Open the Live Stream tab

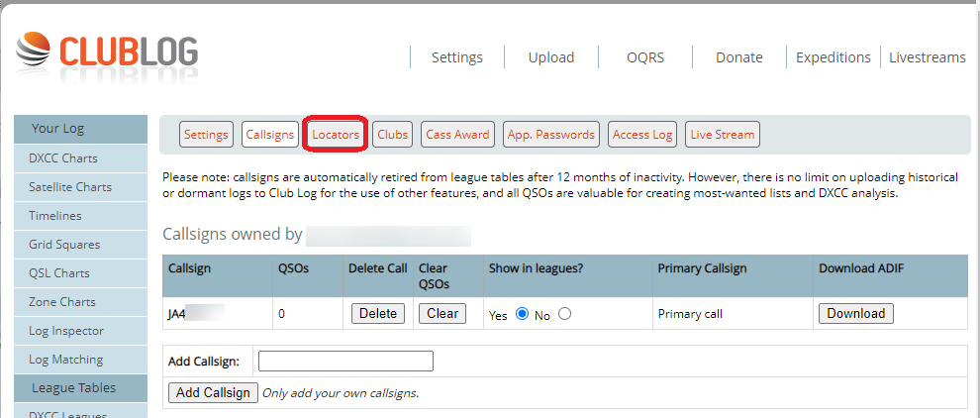(x=723, y=135)
